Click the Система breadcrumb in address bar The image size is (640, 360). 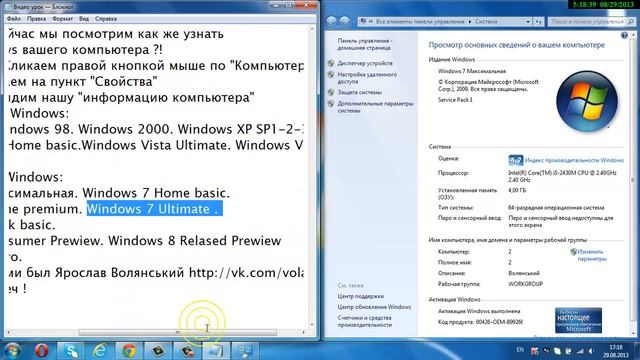(x=486, y=22)
